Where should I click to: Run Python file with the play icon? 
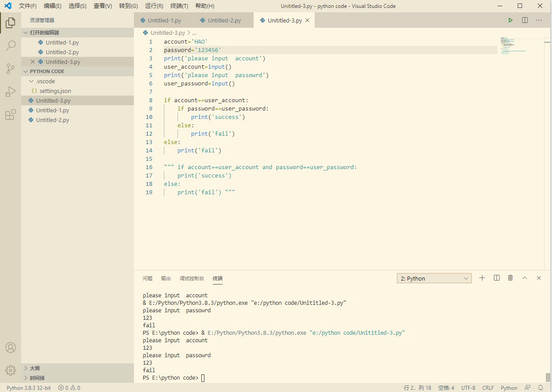tap(511, 20)
